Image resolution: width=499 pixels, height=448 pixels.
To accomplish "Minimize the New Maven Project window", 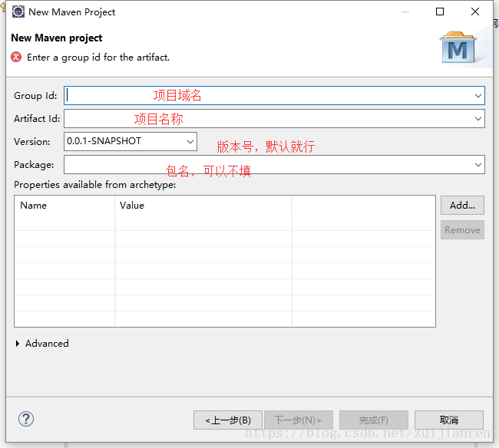I will [405, 12].
